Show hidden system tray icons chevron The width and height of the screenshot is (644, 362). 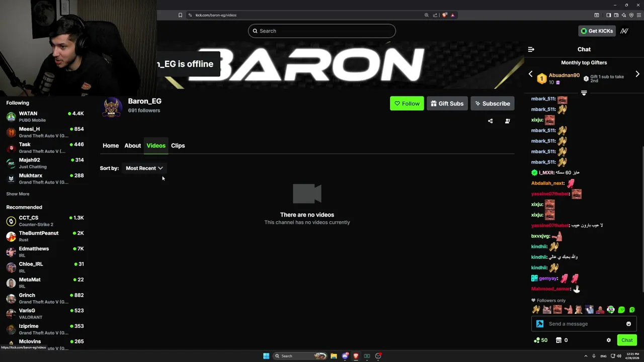[586, 356]
